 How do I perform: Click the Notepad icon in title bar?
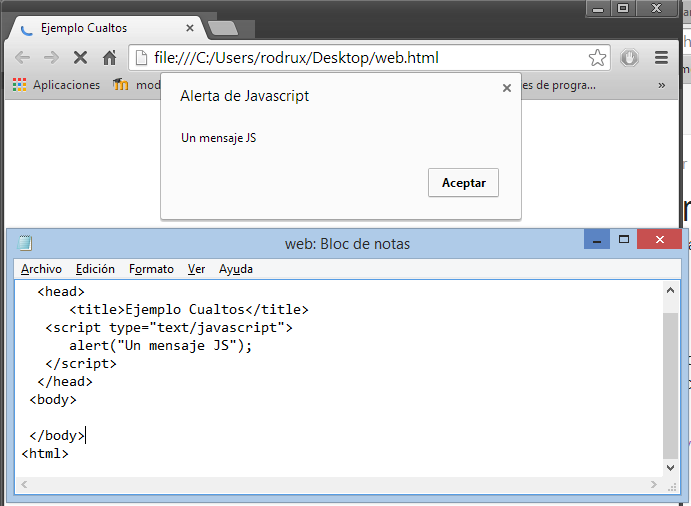click(x=25, y=243)
